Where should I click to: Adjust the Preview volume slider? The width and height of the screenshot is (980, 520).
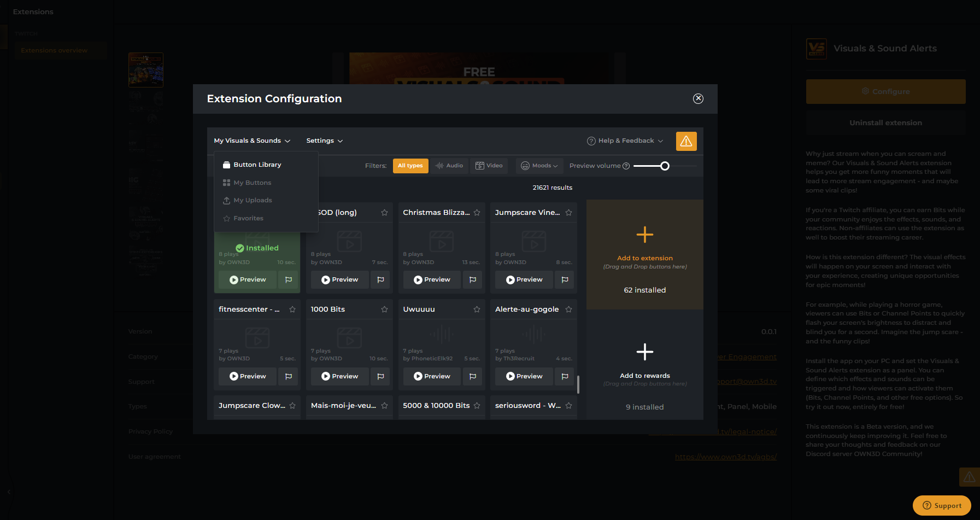click(x=665, y=166)
